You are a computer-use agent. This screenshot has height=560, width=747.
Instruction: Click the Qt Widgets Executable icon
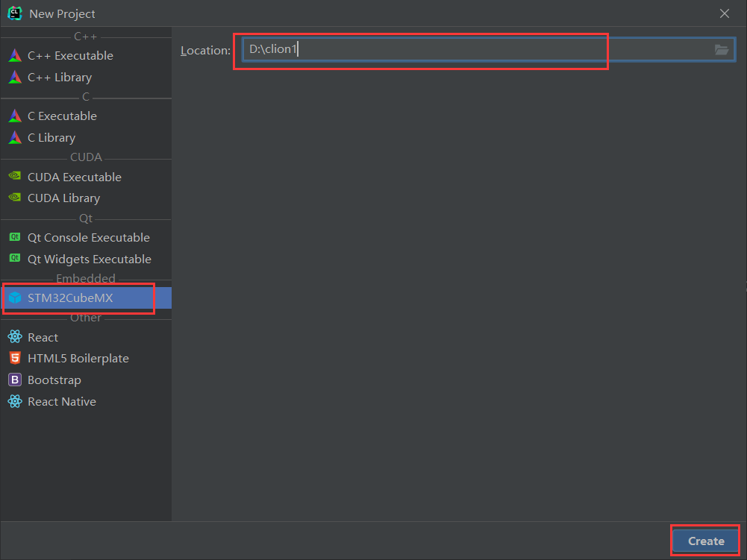(x=15, y=258)
